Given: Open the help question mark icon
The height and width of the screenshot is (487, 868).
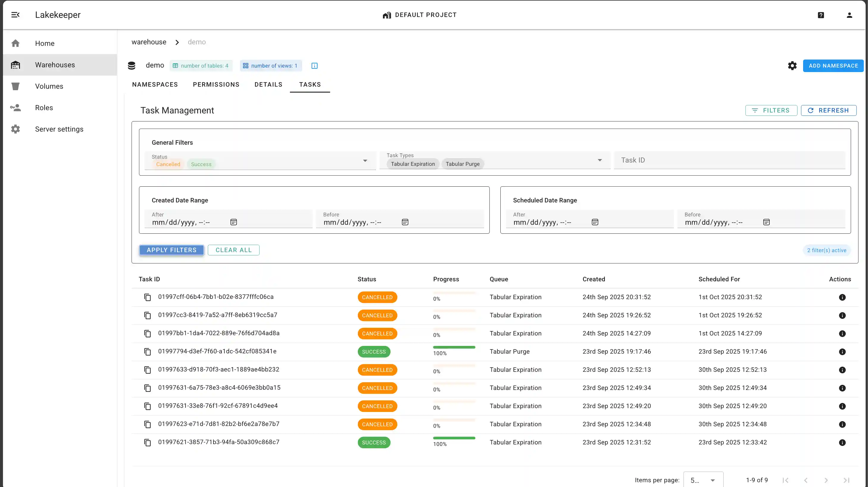Looking at the screenshot, I should click(821, 15).
